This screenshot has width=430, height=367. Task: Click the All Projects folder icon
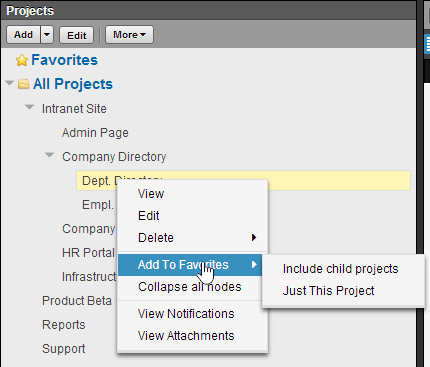coord(24,84)
